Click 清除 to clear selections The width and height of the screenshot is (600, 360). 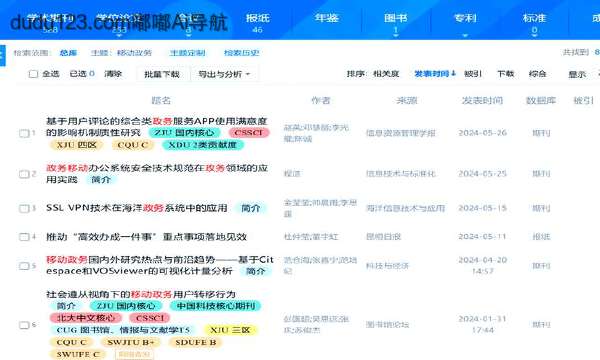113,74
